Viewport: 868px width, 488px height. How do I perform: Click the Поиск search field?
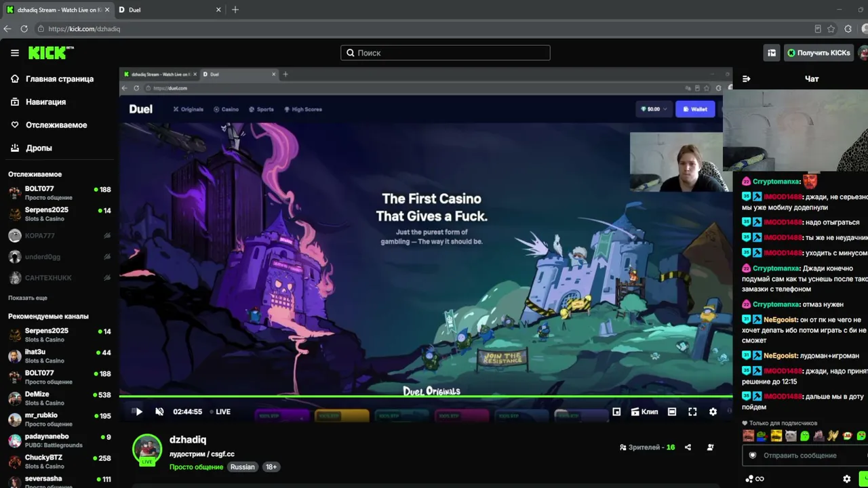[x=446, y=53]
